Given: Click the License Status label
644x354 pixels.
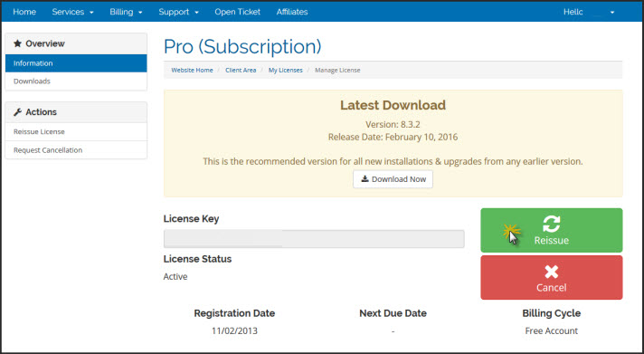Looking at the screenshot, I should coord(197,259).
